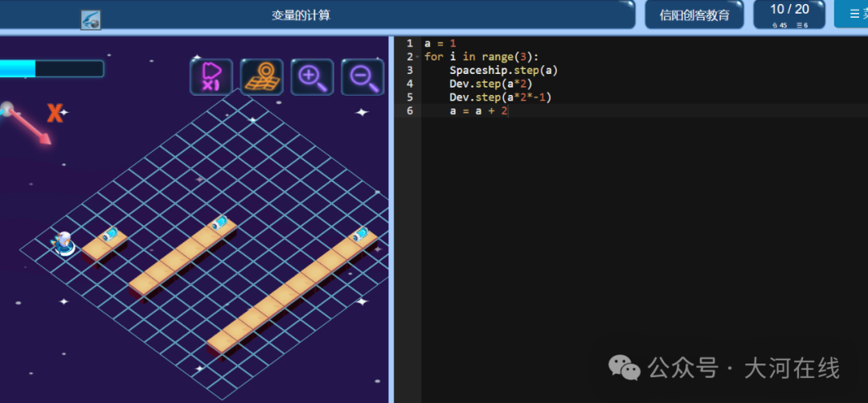Click code line Spaceship.step(a)
This screenshot has height=403, width=868.
click(503, 71)
